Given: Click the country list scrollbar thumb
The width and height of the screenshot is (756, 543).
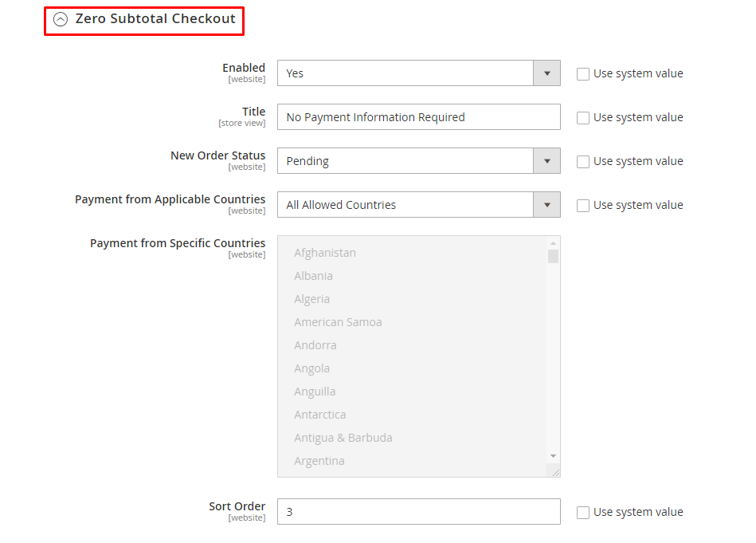Looking at the screenshot, I should (x=553, y=256).
